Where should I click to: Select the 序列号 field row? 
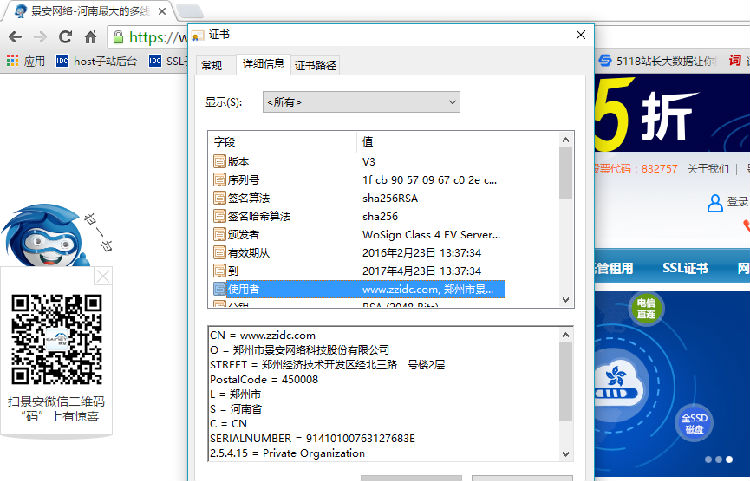coord(242,180)
